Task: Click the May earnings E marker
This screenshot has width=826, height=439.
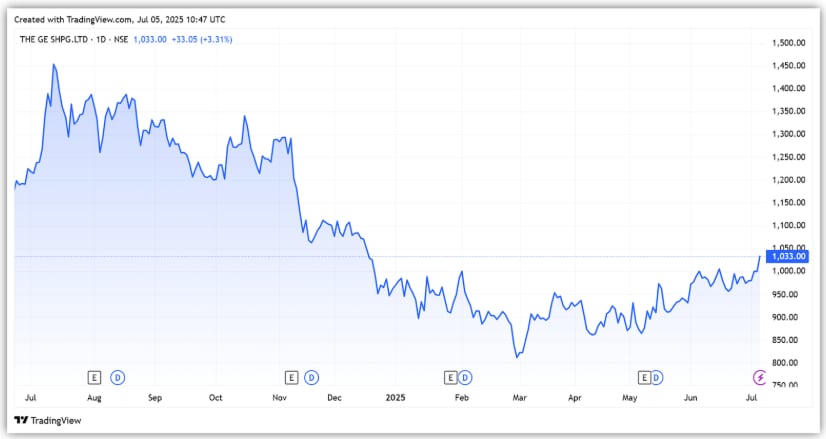Action: point(645,377)
